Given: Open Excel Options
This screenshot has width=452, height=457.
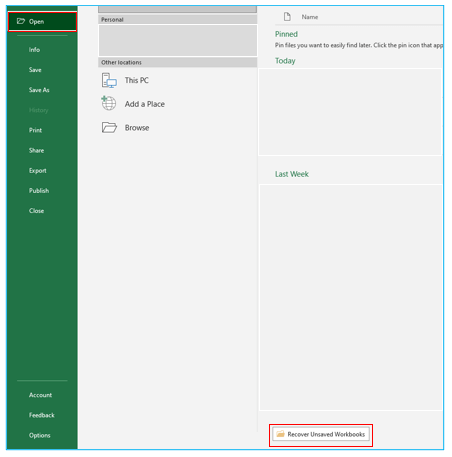Looking at the screenshot, I should pyautogui.click(x=40, y=435).
